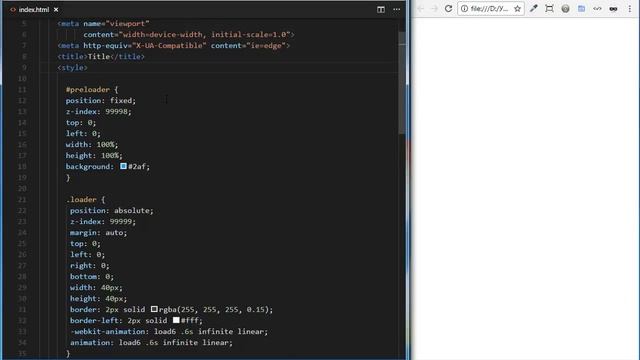The height and width of the screenshot is (360, 640).
Task: Click the '-webkit-animation' property line
Action: coord(169,331)
